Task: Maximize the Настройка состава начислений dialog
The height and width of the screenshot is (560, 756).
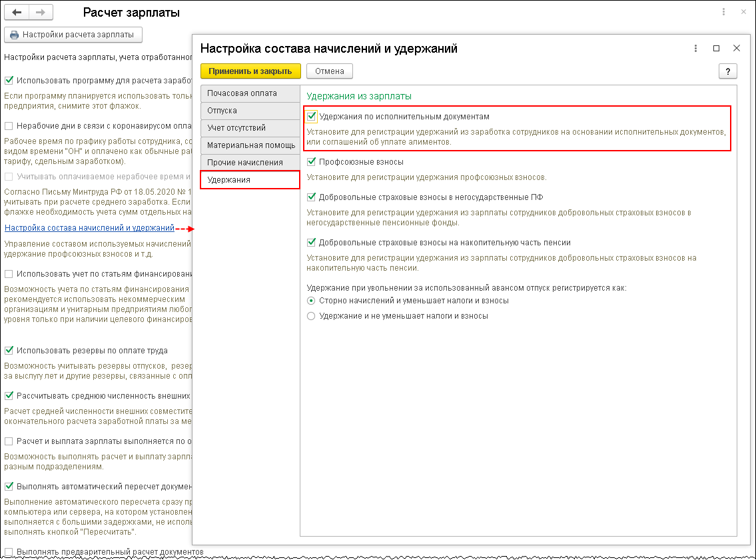Action: point(716,48)
